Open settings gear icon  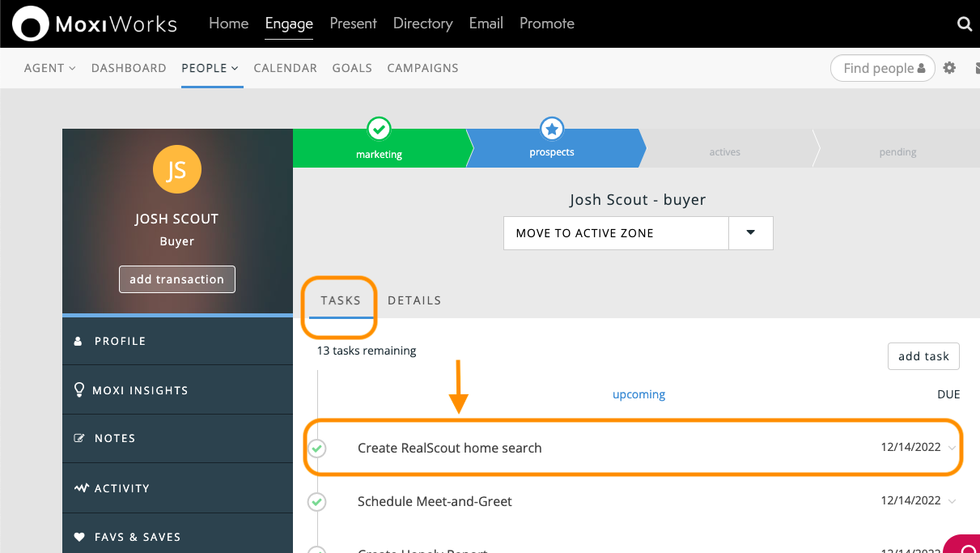pyautogui.click(x=949, y=68)
